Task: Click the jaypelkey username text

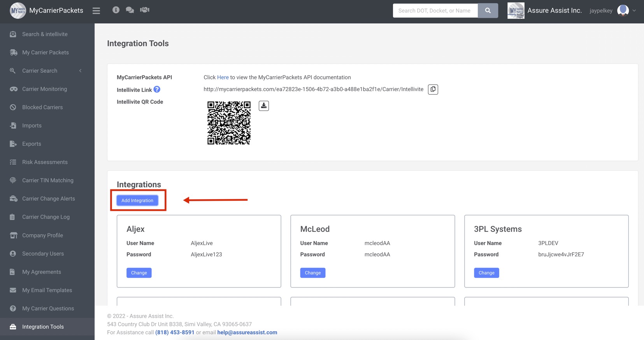Action: coord(601,11)
